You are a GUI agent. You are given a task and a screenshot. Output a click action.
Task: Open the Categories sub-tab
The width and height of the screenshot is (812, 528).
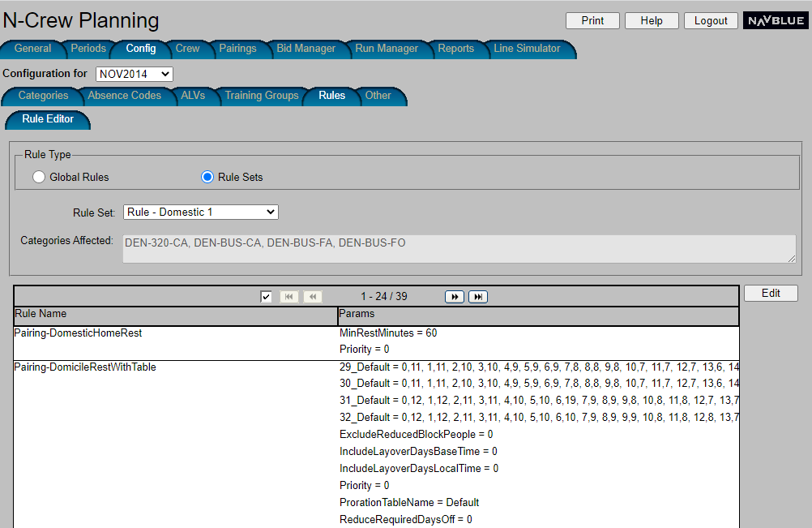[43, 96]
